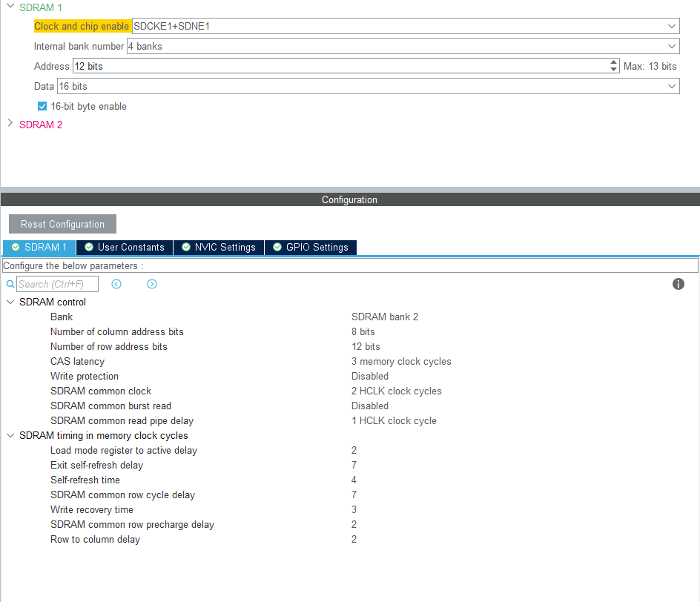Click the highlighted Clock and chip enable label
This screenshot has width=700, height=602.
[82, 26]
